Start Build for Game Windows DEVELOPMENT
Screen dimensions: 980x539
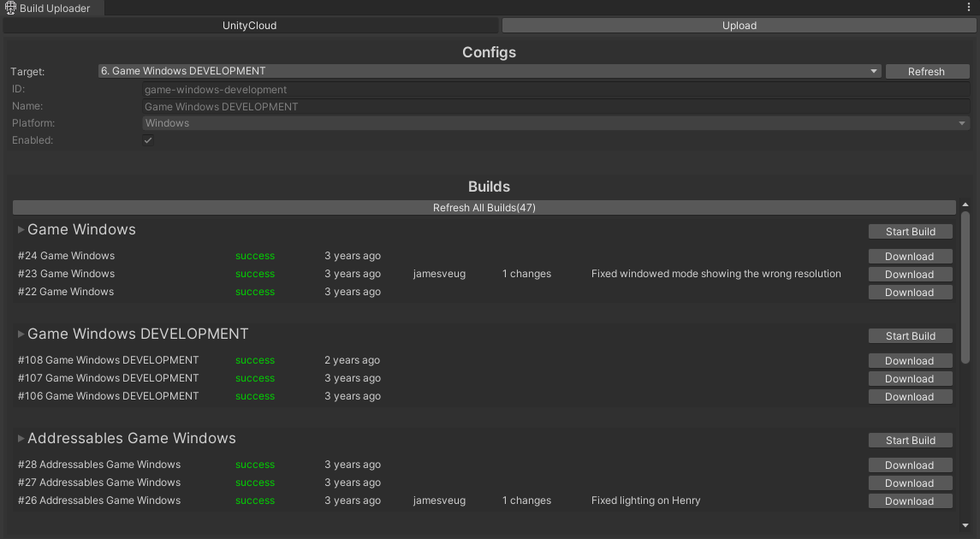point(910,335)
